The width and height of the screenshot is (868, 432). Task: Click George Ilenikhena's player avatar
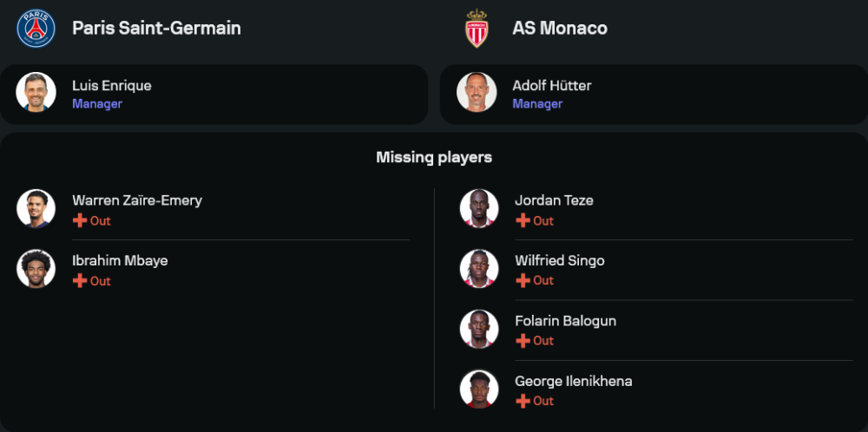[479, 389]
